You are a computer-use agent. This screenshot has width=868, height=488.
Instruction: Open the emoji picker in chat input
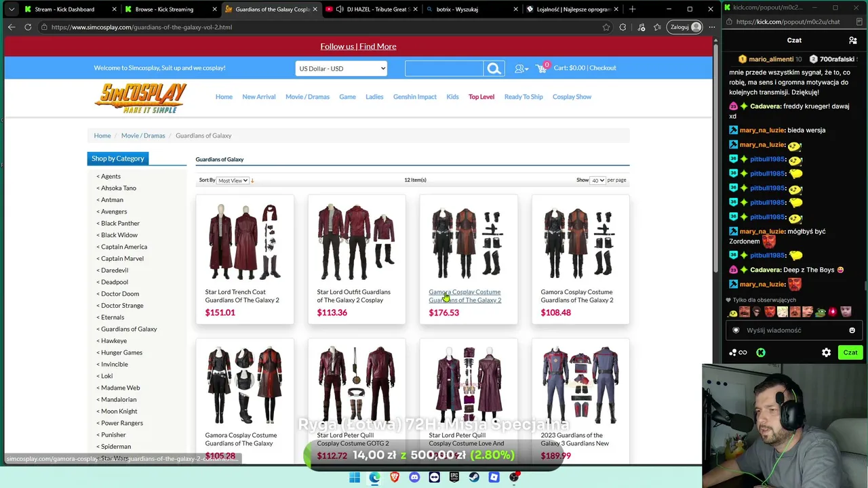click(x=852, y=331)
